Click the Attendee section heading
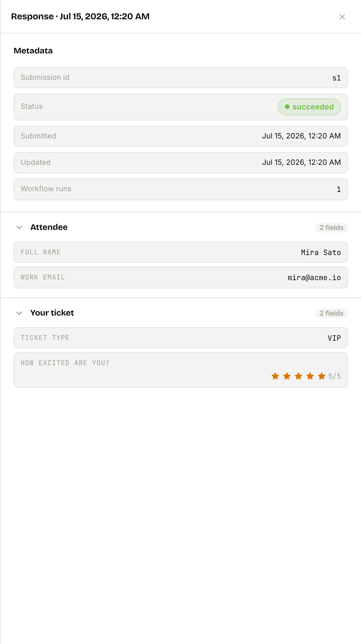Image resolution: width=361 pixels, height=644 pixels. click(49, 227)
